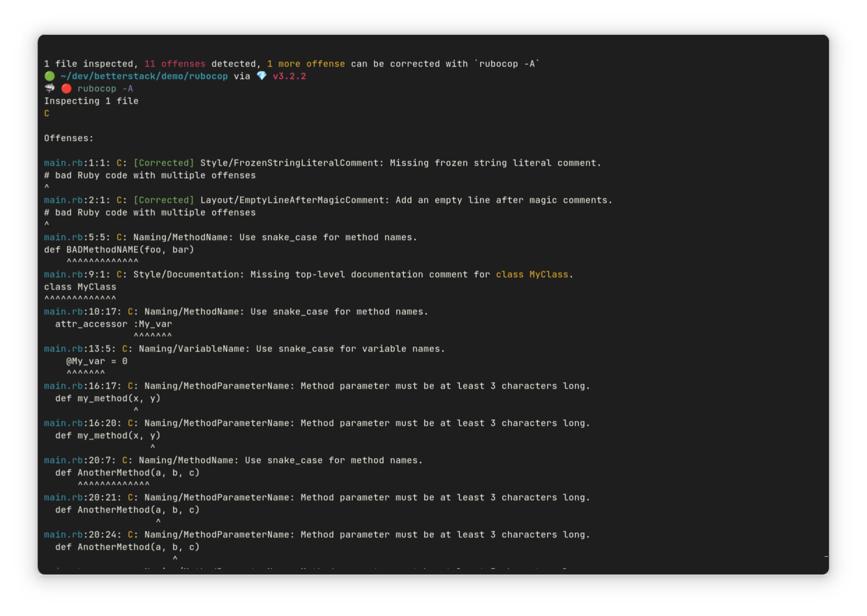
Task: Click main.rb on the 20:21 offense line
Action: click(63, 498)
